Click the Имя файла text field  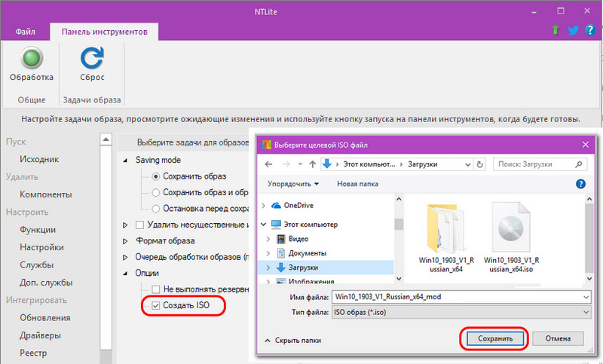point(461,297)
